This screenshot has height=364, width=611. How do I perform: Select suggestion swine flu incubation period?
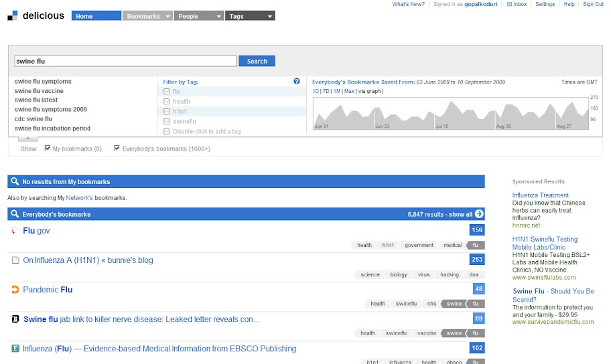click(x=53, y=128)
